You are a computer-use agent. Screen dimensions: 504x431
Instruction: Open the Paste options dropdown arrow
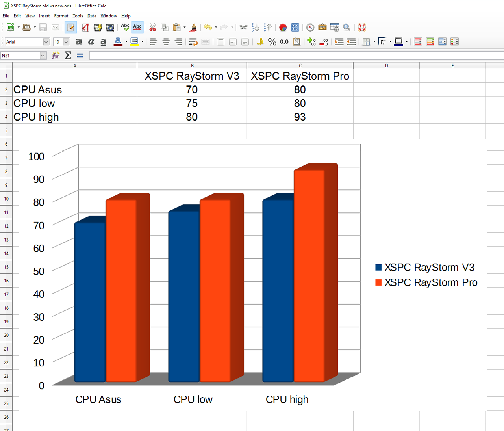(185, 27)
